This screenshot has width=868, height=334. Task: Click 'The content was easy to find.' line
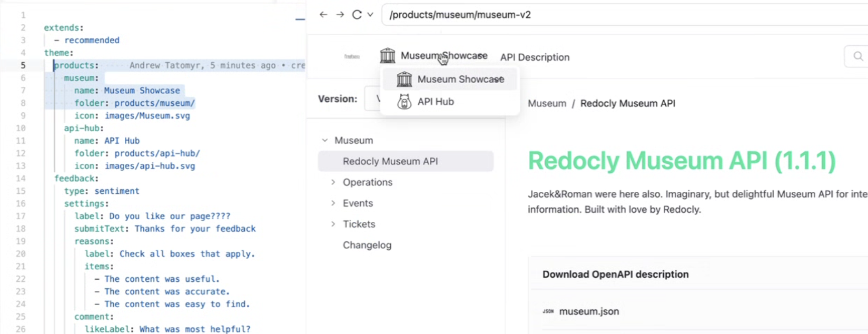[177, 304]
